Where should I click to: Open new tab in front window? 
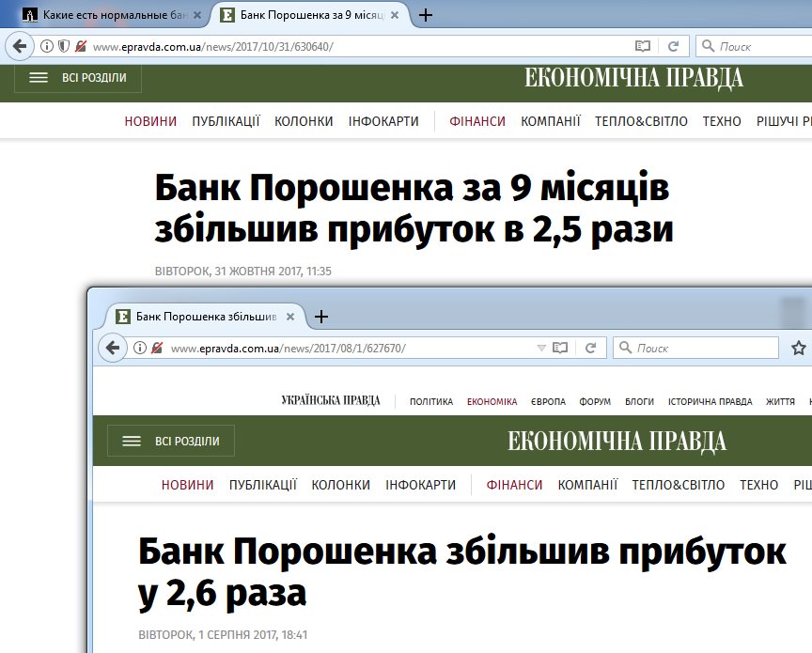coord(321,317)
